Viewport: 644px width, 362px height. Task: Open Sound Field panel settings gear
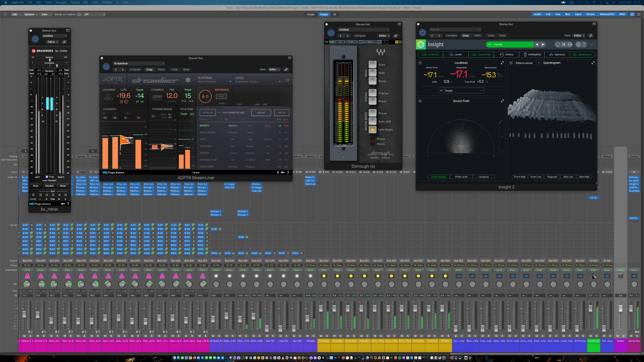tap(420, 101)
